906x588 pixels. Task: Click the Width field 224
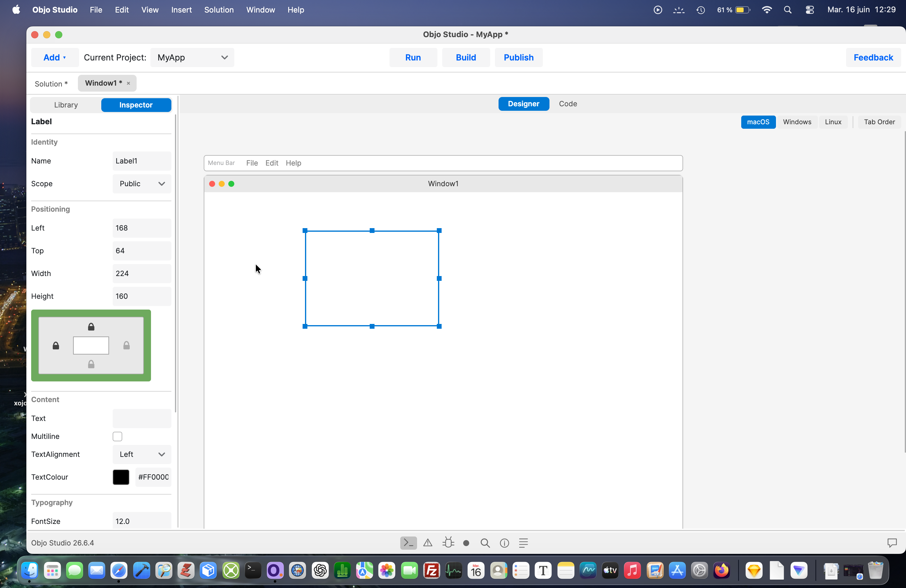[x=142, y=273]
